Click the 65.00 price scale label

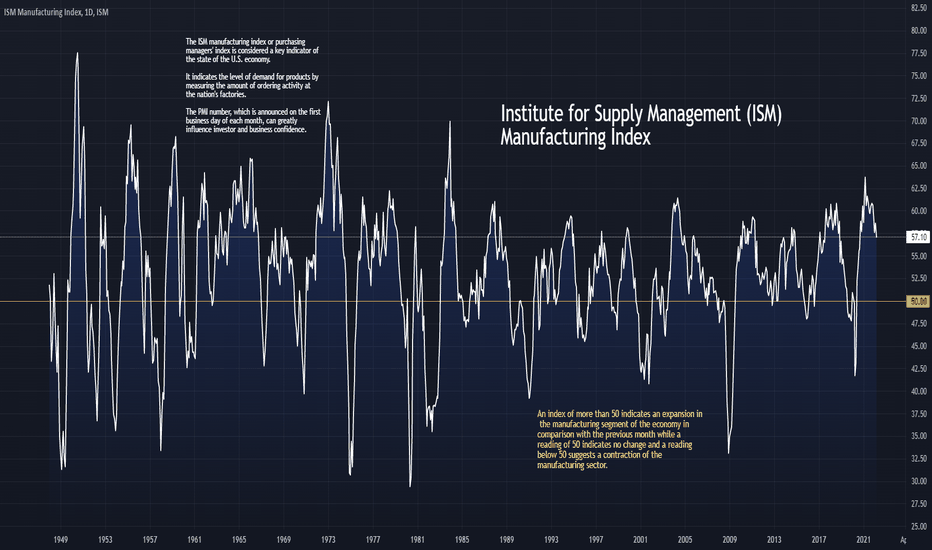[x=918, y=166]
